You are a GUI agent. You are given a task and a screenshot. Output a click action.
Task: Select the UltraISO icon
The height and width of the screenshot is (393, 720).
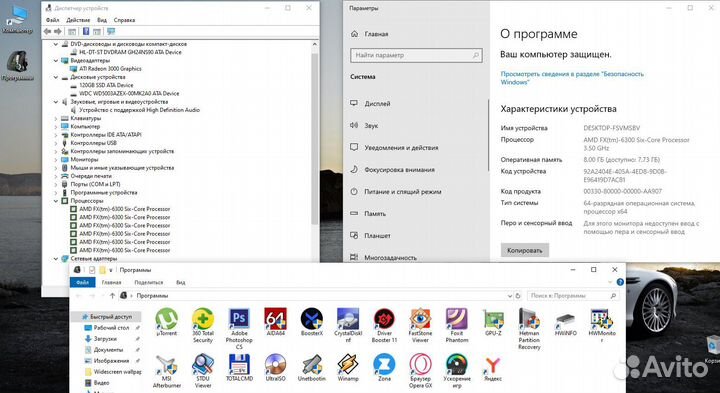coord(276,368)
